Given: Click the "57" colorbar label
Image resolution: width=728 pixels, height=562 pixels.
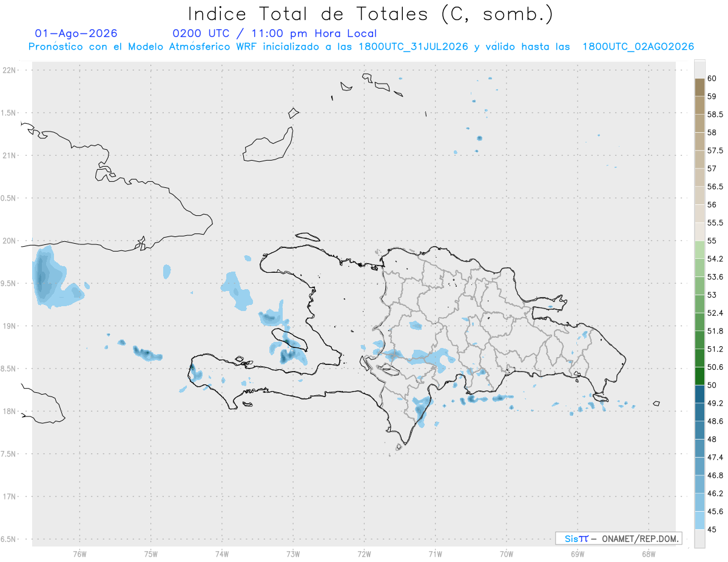Looking at the screenshot, I should (x=712, y=169).
